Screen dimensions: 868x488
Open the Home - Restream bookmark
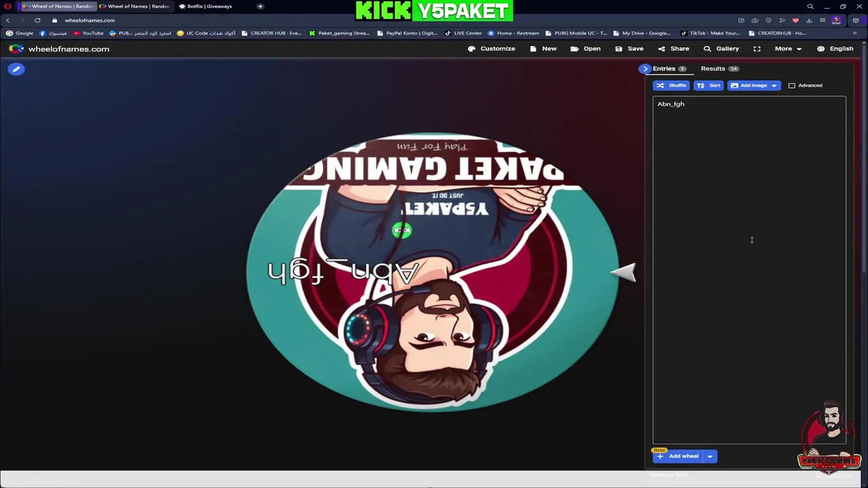pyautogui.click(x=513, y=33)
